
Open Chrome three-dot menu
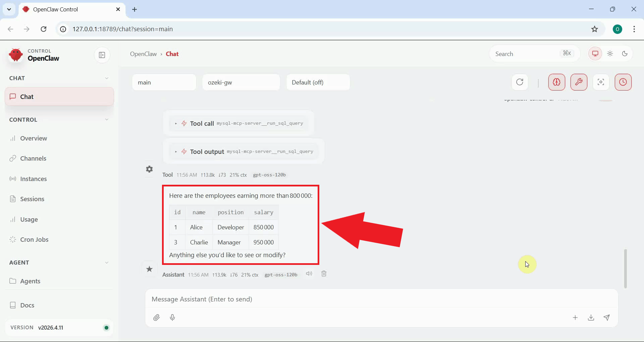634,29
